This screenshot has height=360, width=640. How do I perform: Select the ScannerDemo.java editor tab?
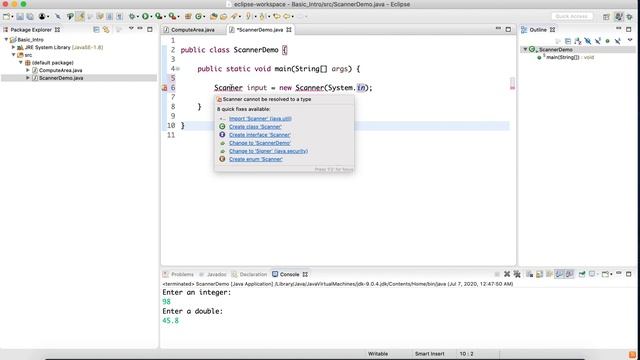(x=260, y=30)
